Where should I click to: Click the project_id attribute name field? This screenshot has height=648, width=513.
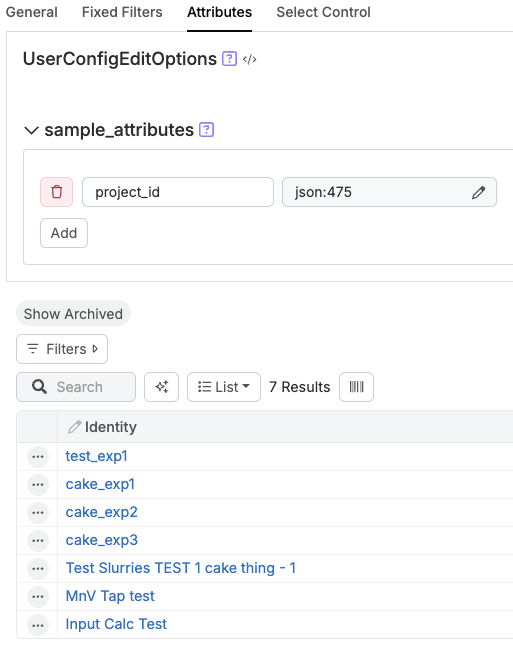coord(178,192)
